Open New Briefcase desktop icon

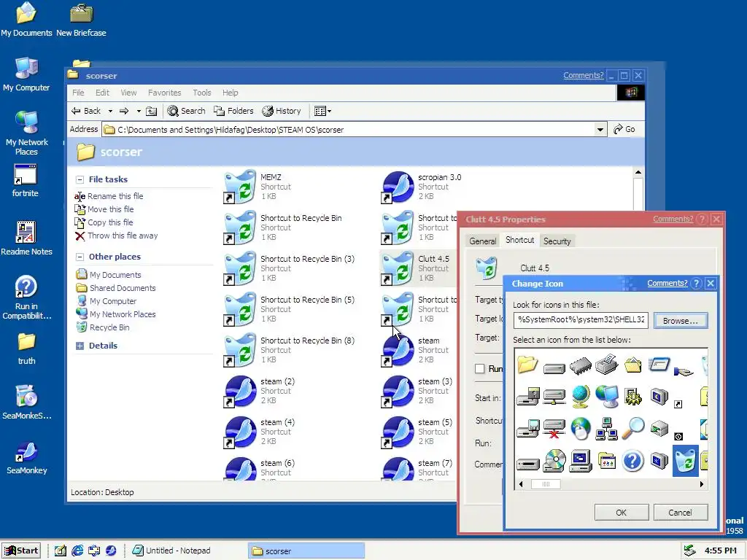(x=82, y=20)
